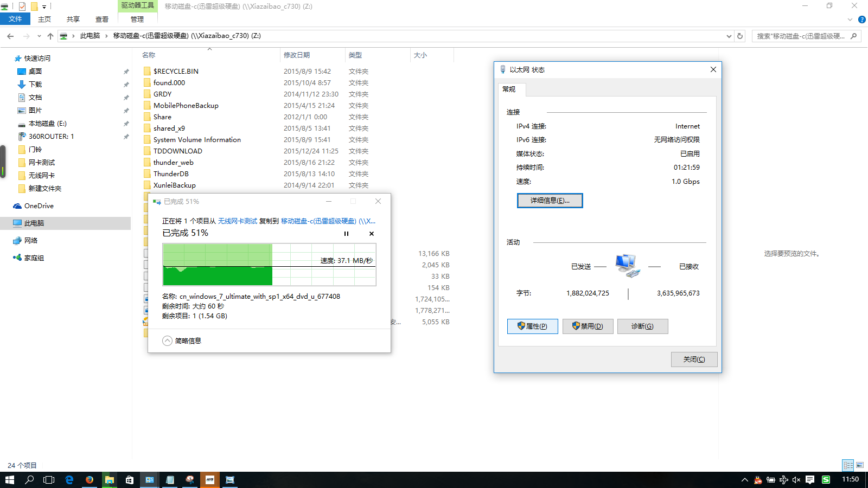Open taskbar search magnifier
868x488 pixels.
tap(29, 480)
